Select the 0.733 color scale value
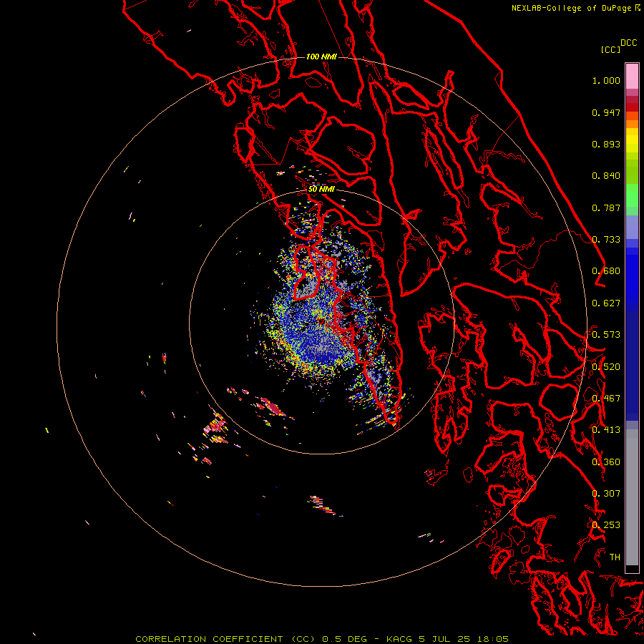644x644 pixels. pyautogui.click(x=606, y=240)
